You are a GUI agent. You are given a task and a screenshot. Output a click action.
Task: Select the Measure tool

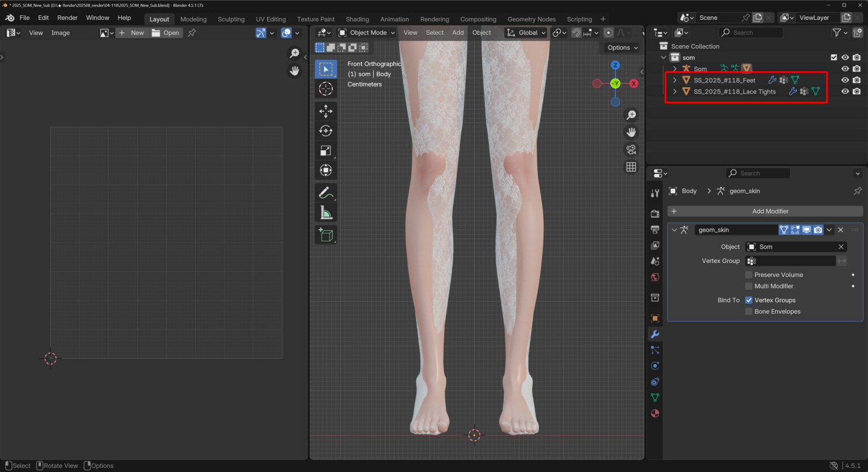[325, 213]
